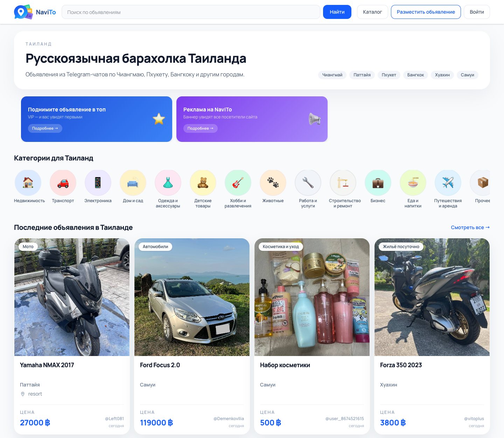Viewport: 504px width, 438px height.
Task: Focus the Поиск по объявлениям search field
Action: pyautogui.click(x=191, y=12)
